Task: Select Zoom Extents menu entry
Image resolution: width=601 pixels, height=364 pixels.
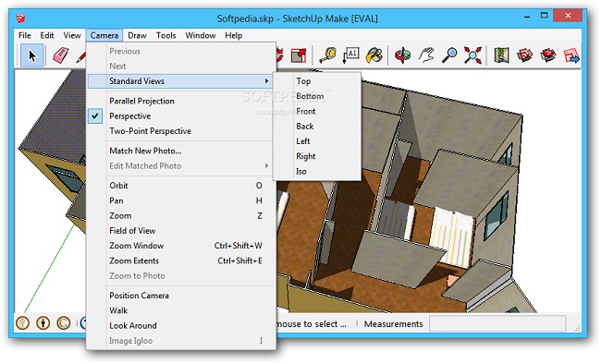Action: pos(180,261)
